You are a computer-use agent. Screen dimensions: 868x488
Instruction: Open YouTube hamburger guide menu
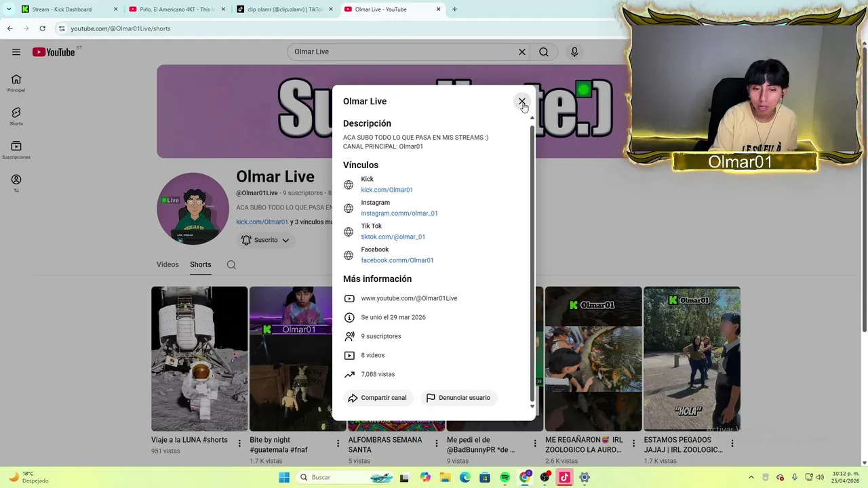tap(16, 52)
